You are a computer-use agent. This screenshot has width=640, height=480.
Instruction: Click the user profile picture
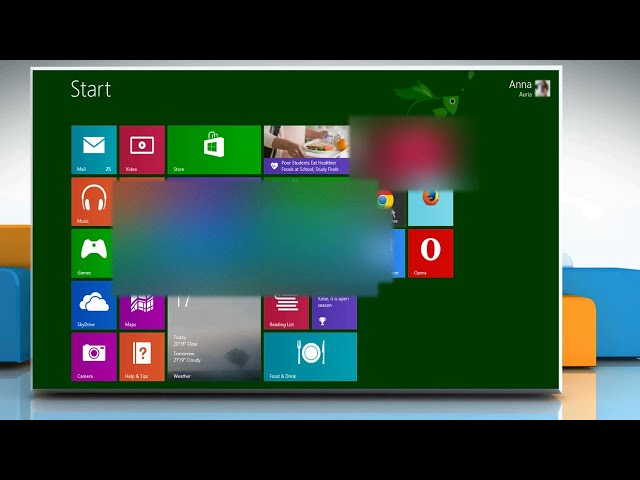(542, 88)
